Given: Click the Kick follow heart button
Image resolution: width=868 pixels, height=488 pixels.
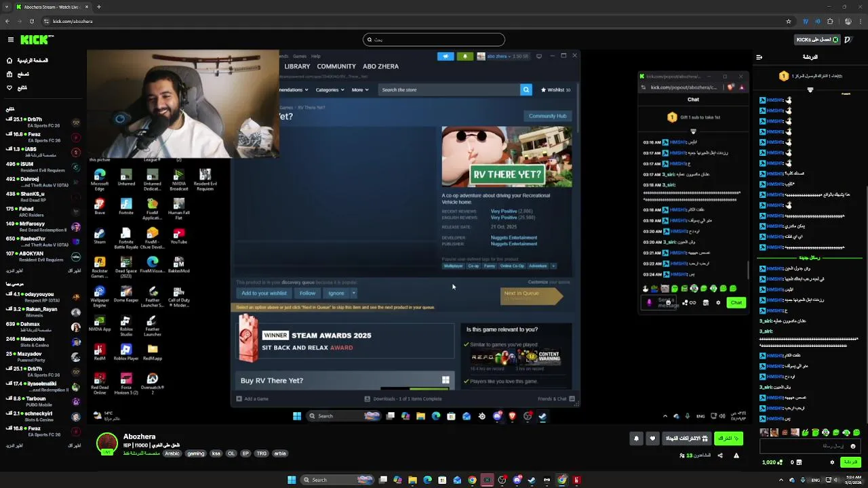Looking at the screenshot, I should [652, 439].
